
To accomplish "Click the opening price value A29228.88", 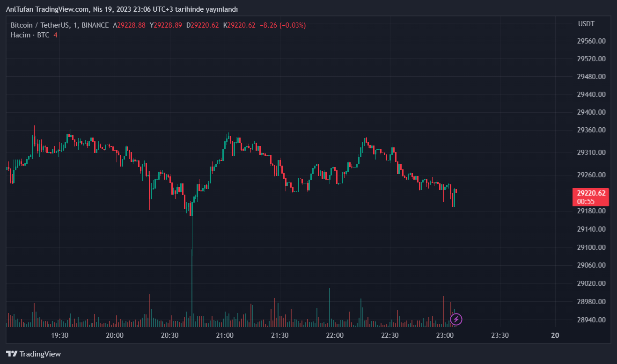I will [x=129, y=25].
